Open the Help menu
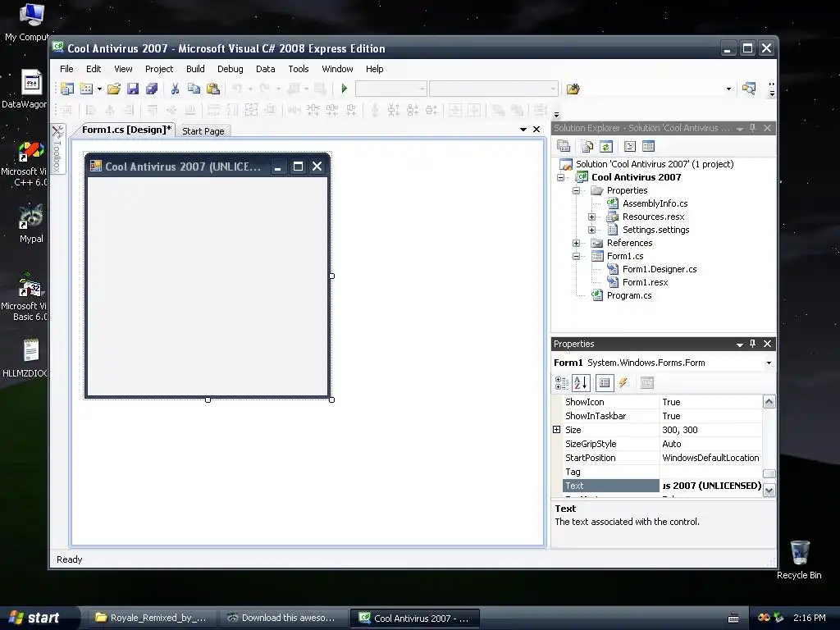840x630 pixels. (x=374, y=69)
